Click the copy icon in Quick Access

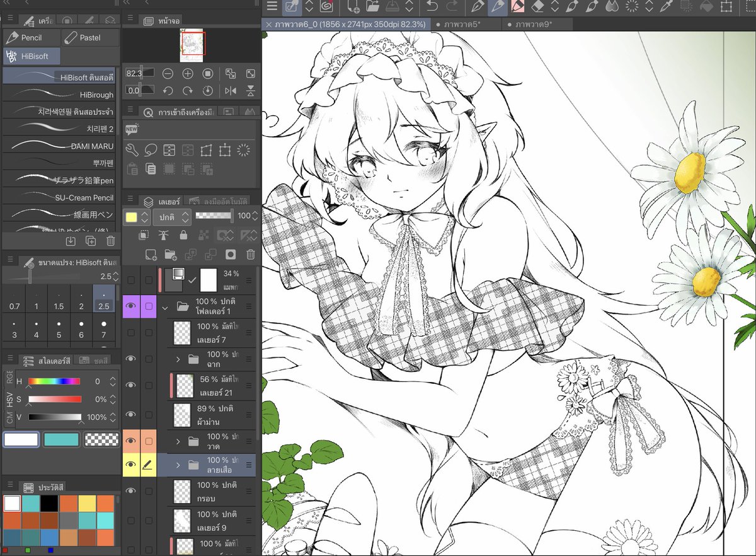[151, 168]
